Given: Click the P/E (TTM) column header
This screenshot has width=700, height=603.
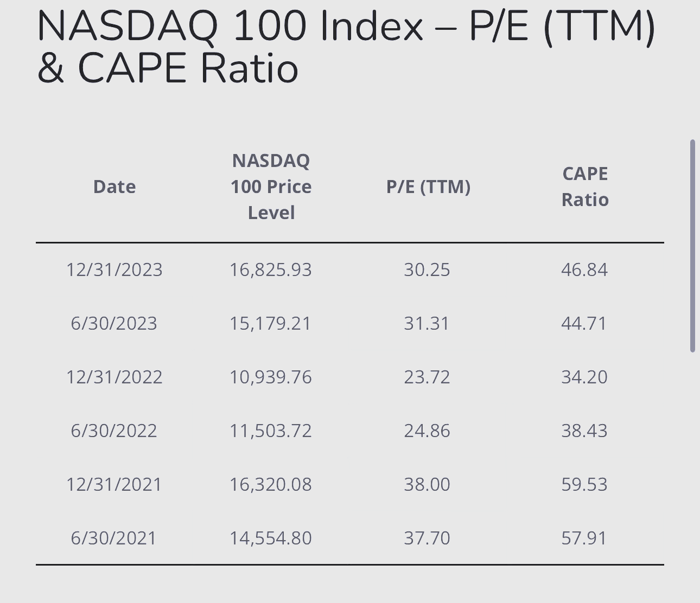Looking at the screenshot, I should pos(428,187).
